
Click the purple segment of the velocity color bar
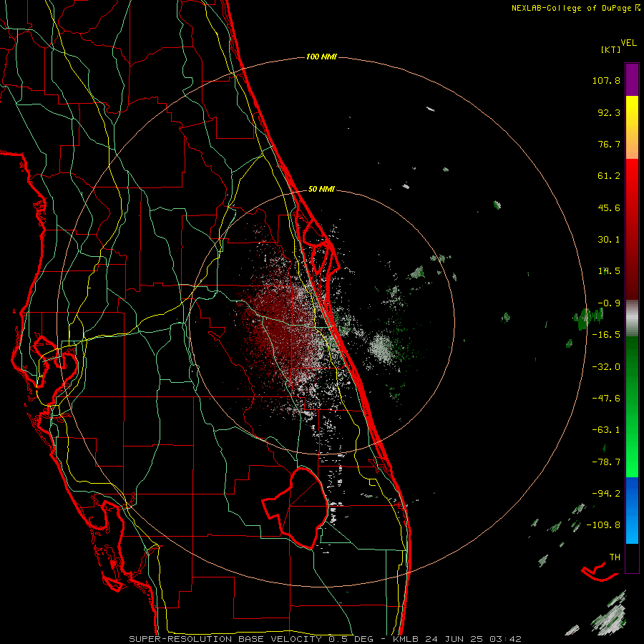click(x=632, y=79)
